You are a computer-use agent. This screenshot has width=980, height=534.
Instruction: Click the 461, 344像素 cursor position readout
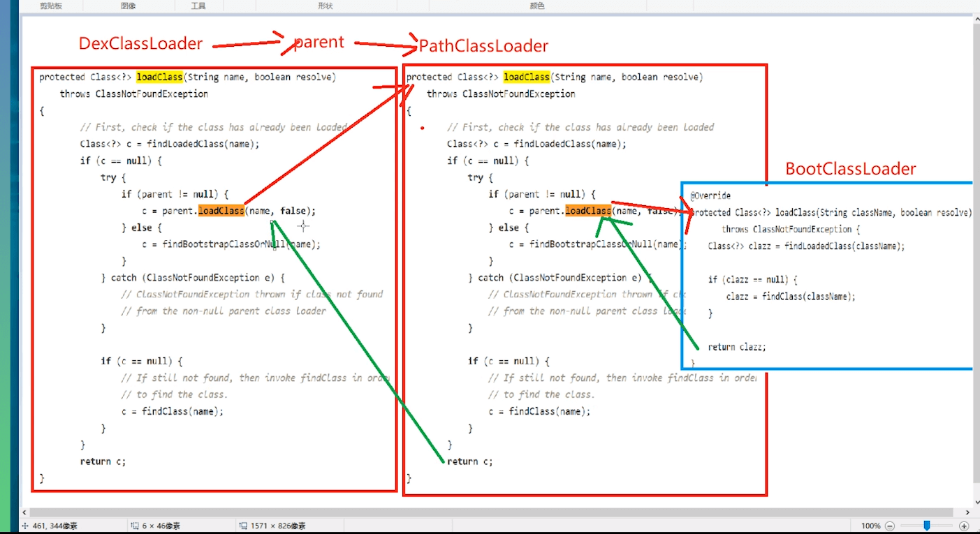pyautogui.click(x=54, y=526)
